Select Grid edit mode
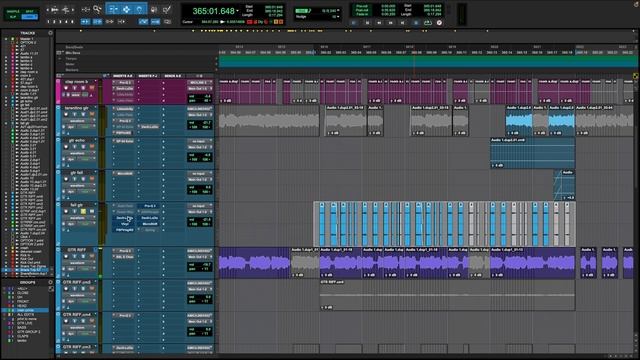The image size is (640, 360). click(x=29, y=17)
